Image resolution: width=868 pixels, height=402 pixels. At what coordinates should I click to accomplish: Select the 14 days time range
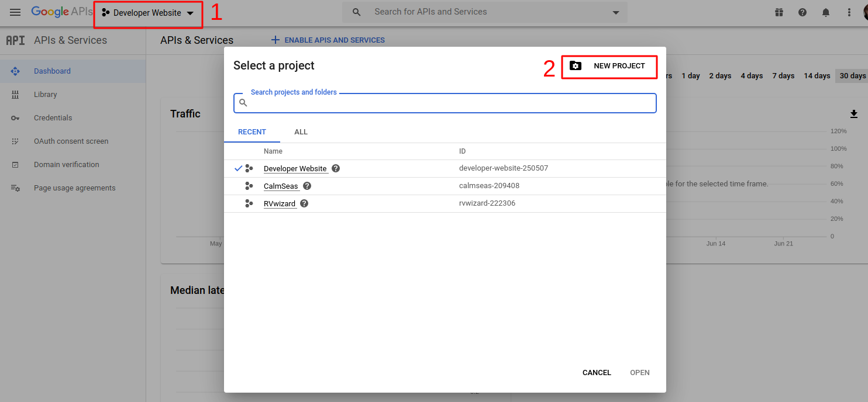[x=817, y=76]
